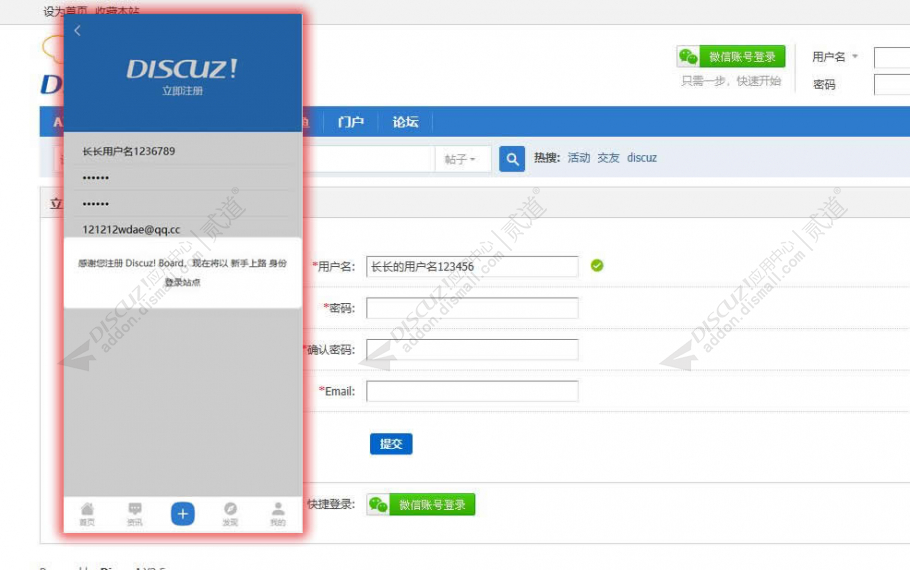Image resolution: width=910 pixels, height=570 pixels.
Task: Tap the blue plus button in bottom bar
Action: tap(182, 514)
